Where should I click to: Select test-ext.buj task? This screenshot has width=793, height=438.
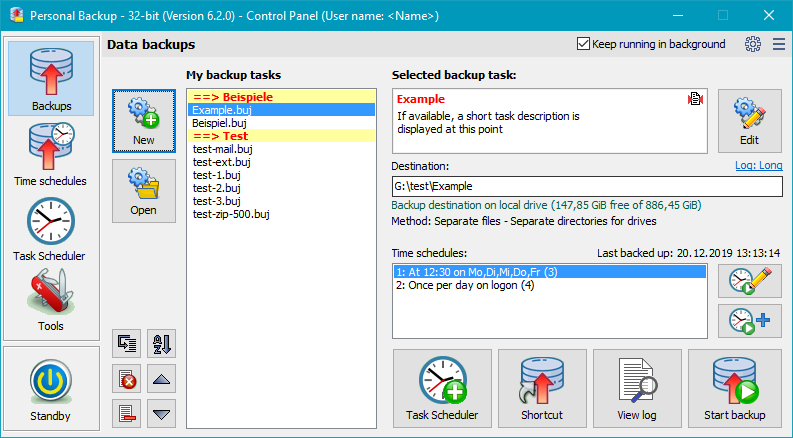pyautogui.click(x=282, y=162)
